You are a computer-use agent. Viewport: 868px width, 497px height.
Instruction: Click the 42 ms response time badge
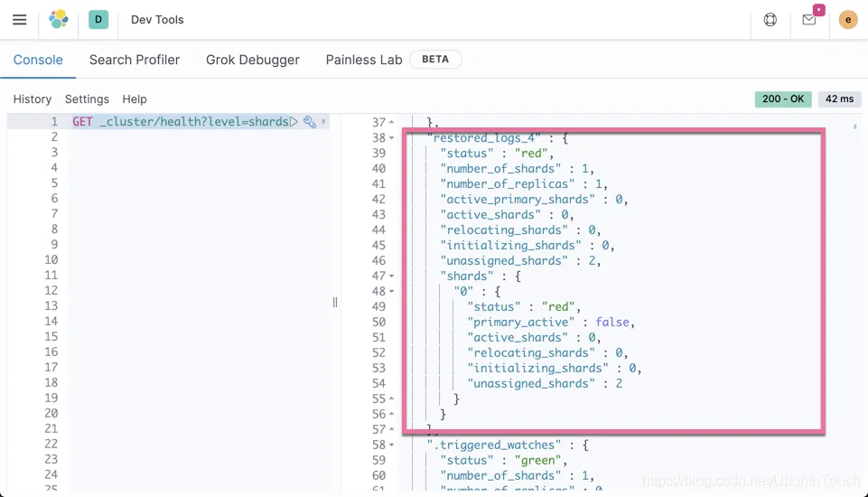coord(839,99)
